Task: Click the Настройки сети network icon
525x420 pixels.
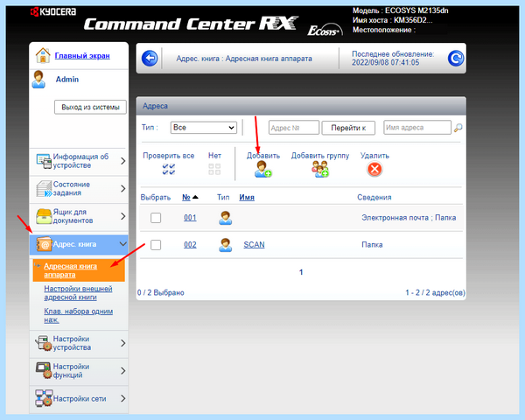Action: (44, 398)
